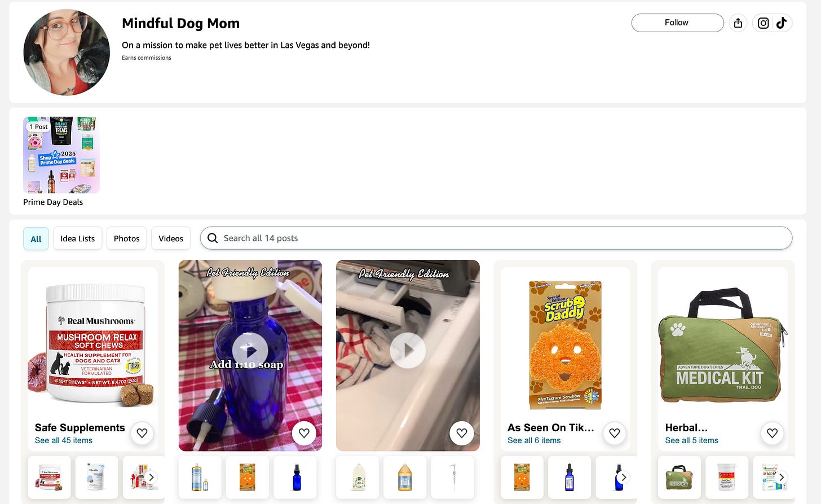Play the 'Add 1:10 soap' video
This screenshot has width=821, height=504.
tap(250, 350)
